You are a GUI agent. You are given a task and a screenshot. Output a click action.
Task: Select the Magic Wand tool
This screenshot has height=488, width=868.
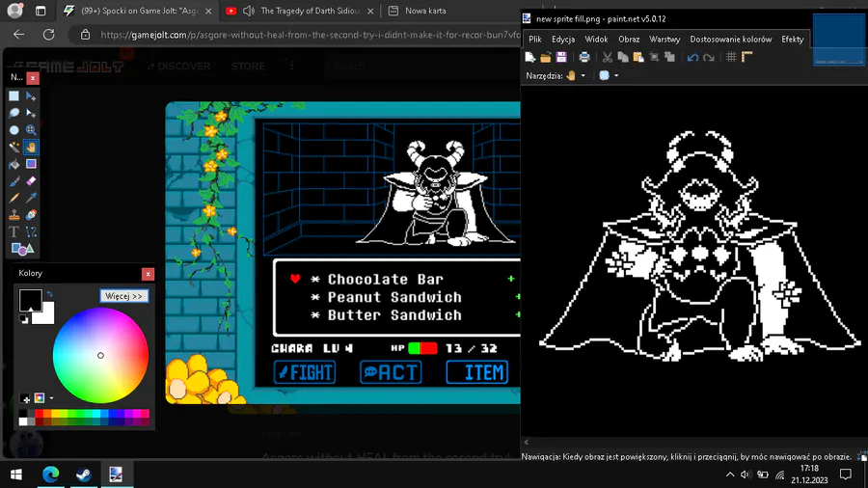pyautogui.click(x=14, y=148)
